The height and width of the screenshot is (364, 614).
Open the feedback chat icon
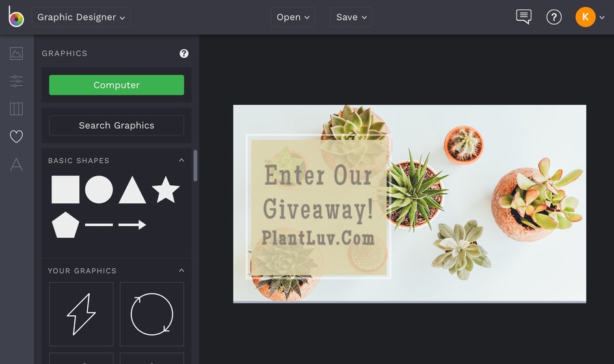[x=524, y=17]
